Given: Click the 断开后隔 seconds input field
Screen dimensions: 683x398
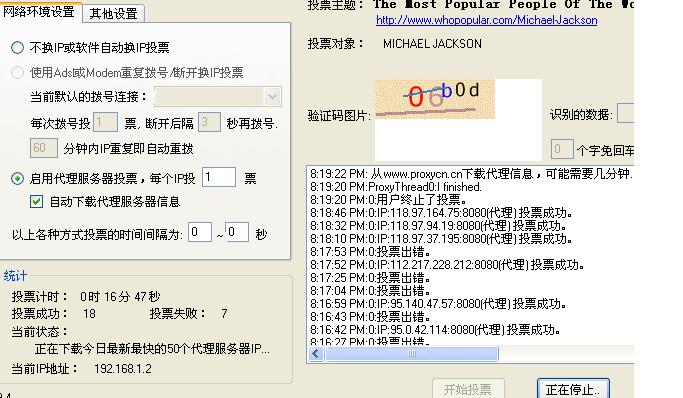Looking at the screenshot, I should (209, 122).
